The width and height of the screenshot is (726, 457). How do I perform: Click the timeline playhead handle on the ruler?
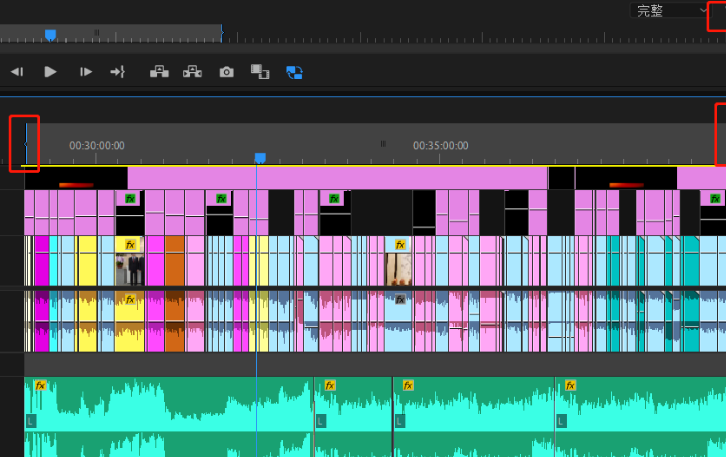pos(260,158)
